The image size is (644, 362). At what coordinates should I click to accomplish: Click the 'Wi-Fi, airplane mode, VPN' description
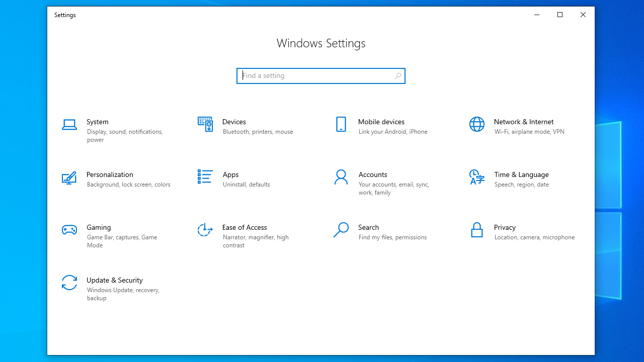pyautogui.click(x=529, y=132)
